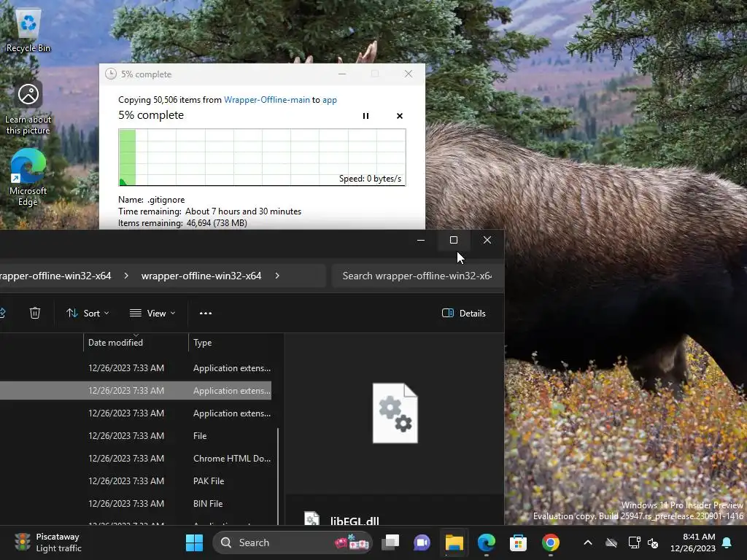
Task: Launch Microsoft Edge from the taskbar
Action: coord(487,542)
